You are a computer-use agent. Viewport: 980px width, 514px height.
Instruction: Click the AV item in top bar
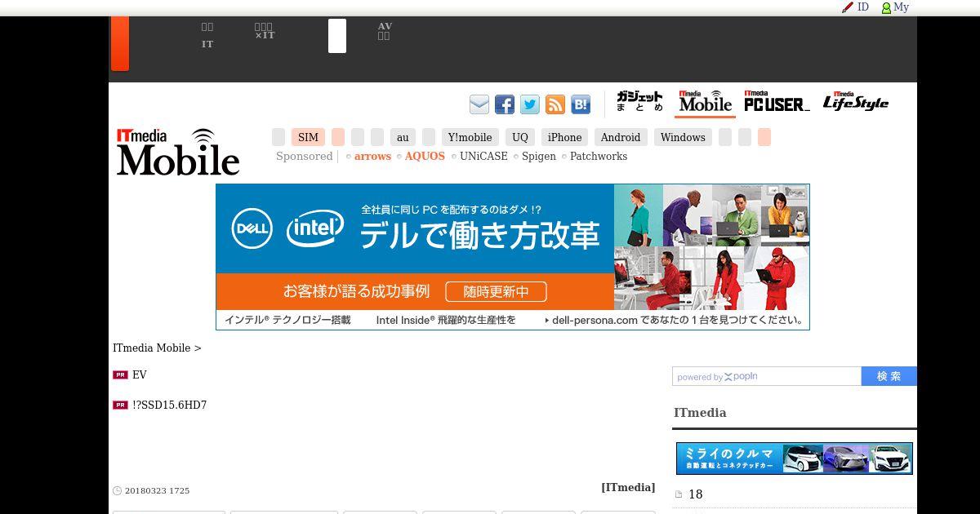pos(385,26)
